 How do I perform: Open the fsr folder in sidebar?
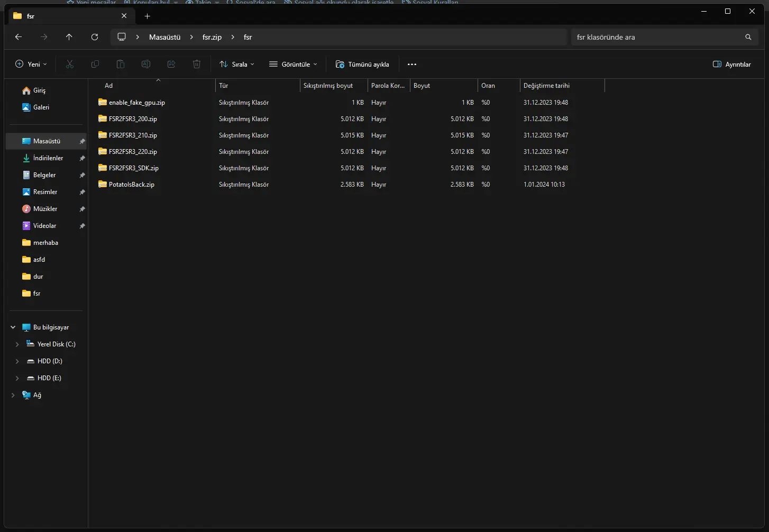pos(31,293)
